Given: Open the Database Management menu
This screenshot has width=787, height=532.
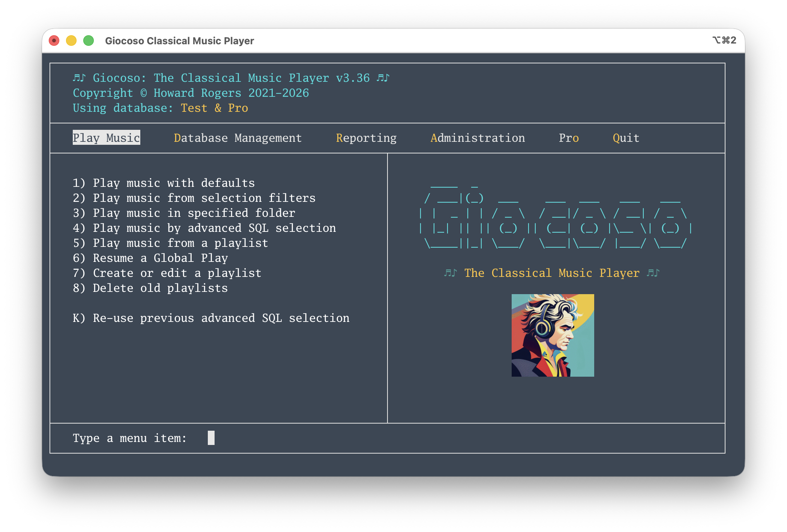Looking at the screenshot, I should (237, 138).
